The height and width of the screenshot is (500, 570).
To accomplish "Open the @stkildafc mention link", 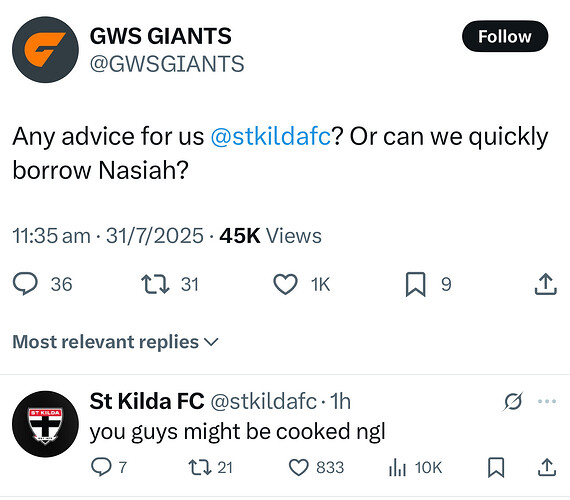I will coord(271,136).
